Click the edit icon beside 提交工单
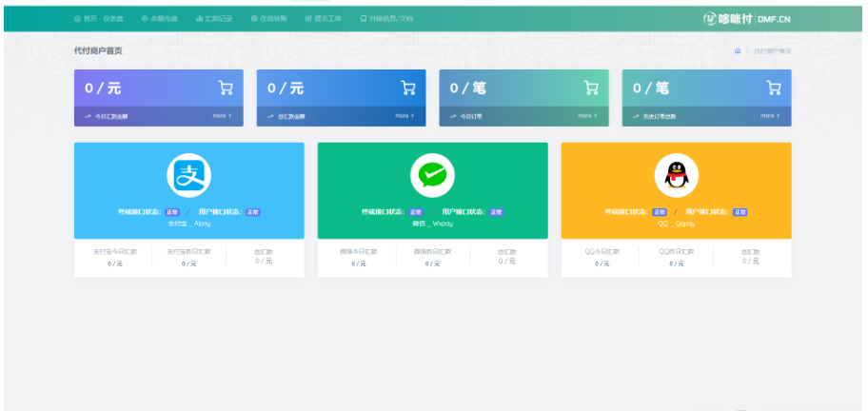 point(308,19)
